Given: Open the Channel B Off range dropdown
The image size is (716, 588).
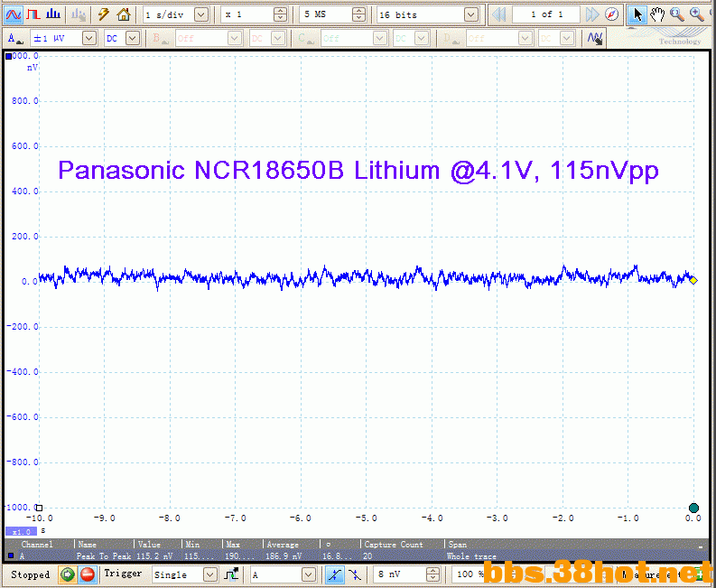Looking at the screenshot, I should 234,38.
